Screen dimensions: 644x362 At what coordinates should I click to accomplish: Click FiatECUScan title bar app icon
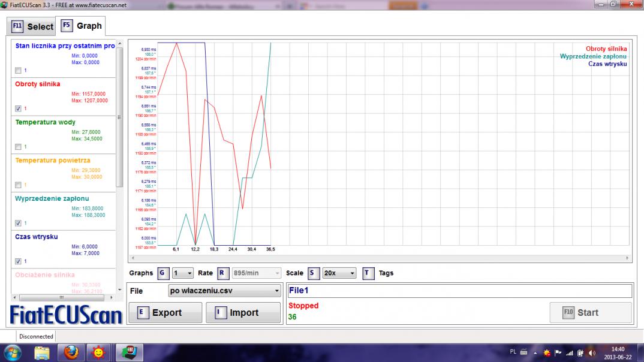(4, 5)
